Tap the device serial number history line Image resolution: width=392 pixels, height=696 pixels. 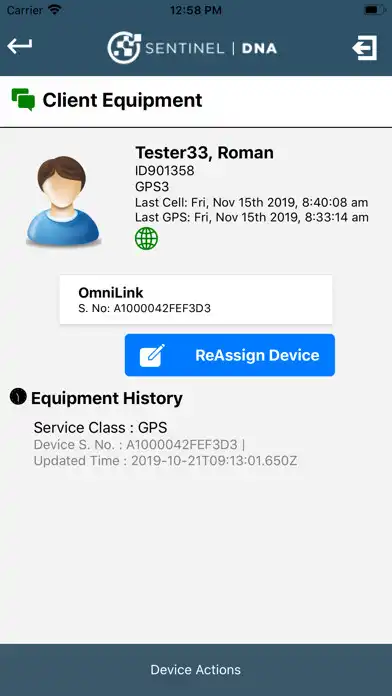point(139,444)
